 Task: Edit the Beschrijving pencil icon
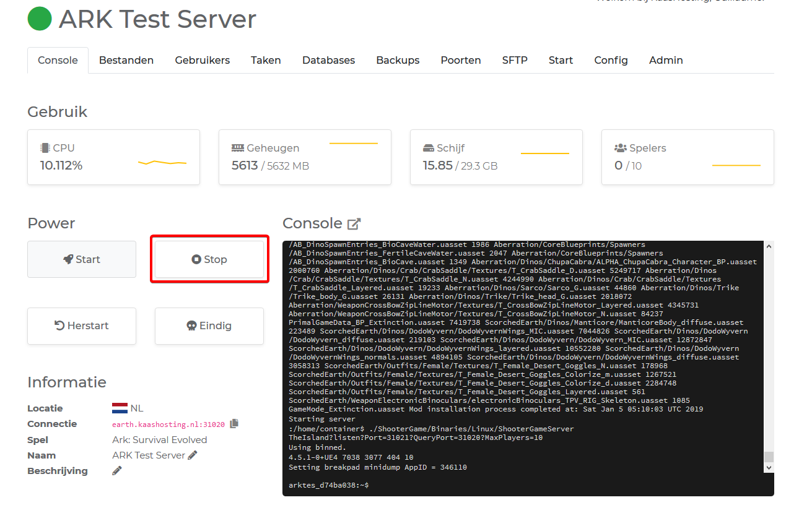click(x=117, y=471)
